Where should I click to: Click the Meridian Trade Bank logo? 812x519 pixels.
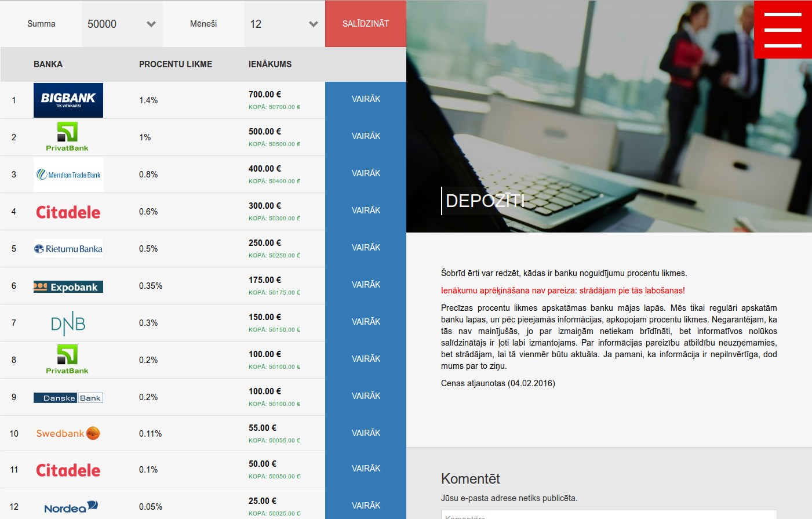(x=68, y=175)
